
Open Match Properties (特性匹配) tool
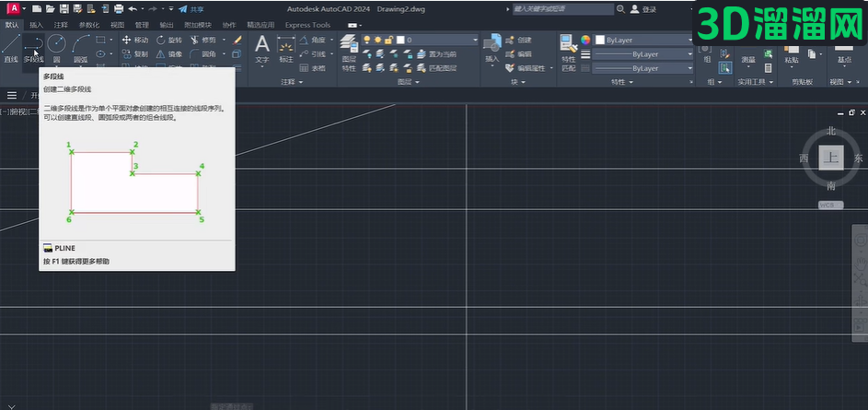click(569, 53)
